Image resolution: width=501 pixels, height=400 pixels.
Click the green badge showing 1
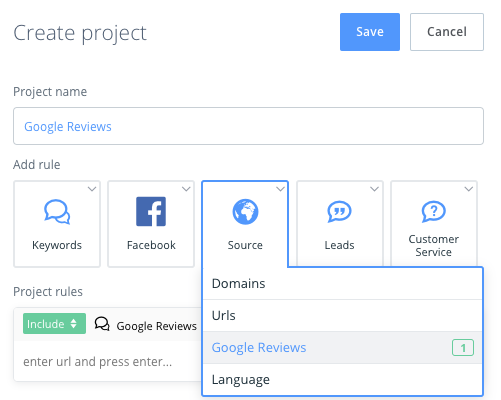463,348
